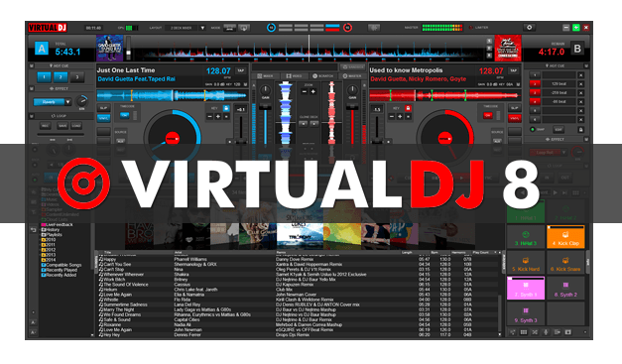
Task: Switch to the SCRATCH tab
Action: pyautogui.click(x=323, y=75)
